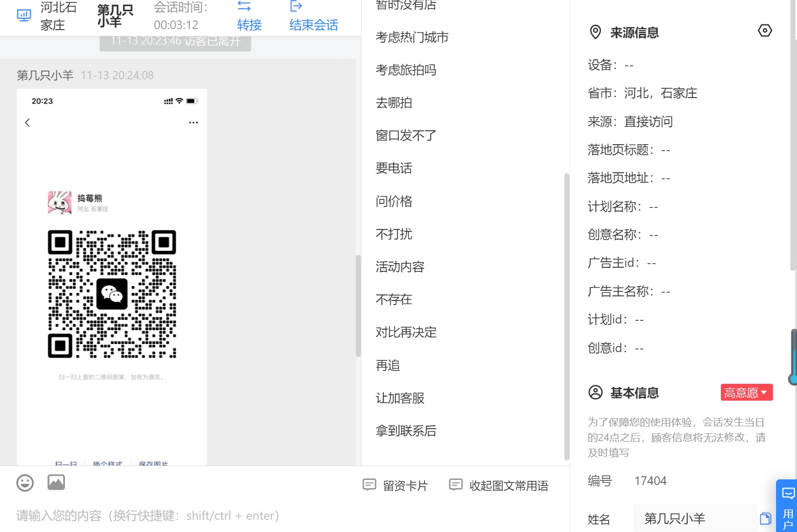Click the 创意名称 row
The height and width of the screenshot is (532, 797).
623,235
